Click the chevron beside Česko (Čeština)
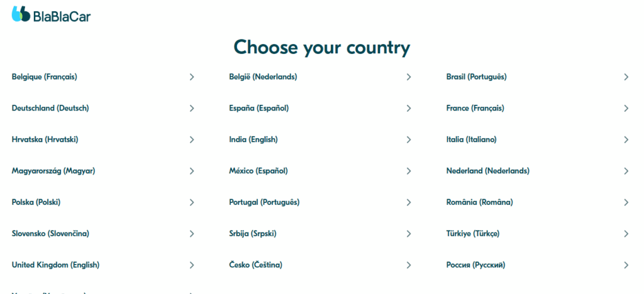644x294 pixels. click(x=409, y=265)
